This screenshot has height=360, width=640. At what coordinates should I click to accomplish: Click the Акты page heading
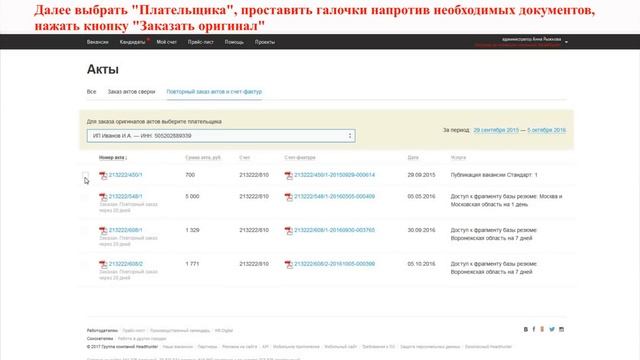(102, 69)
